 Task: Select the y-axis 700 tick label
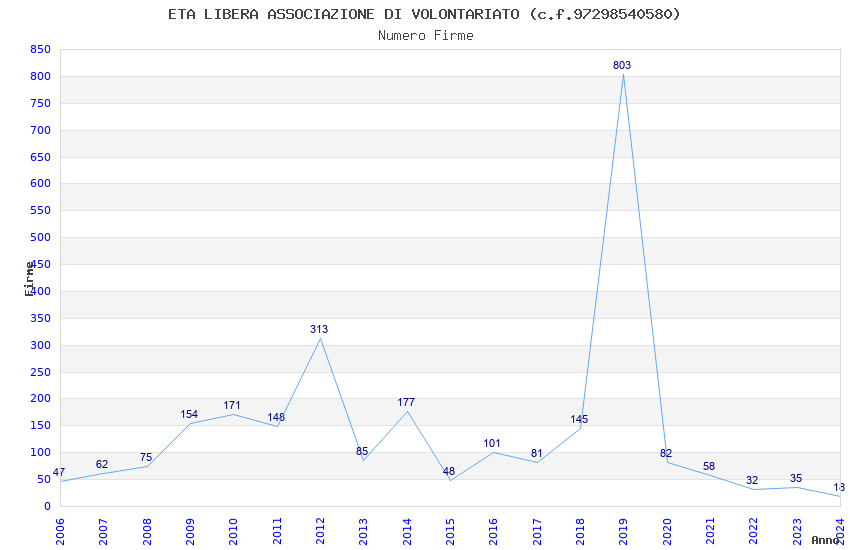point(40,130)
